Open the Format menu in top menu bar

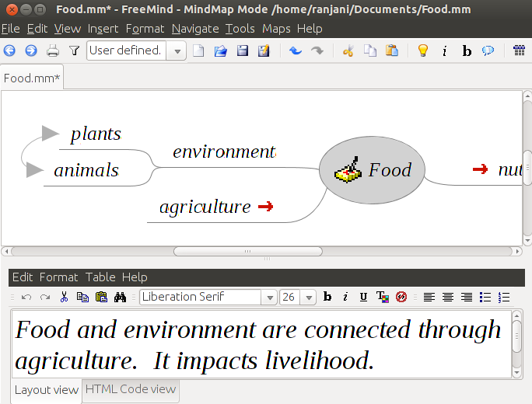click(145, 29)
